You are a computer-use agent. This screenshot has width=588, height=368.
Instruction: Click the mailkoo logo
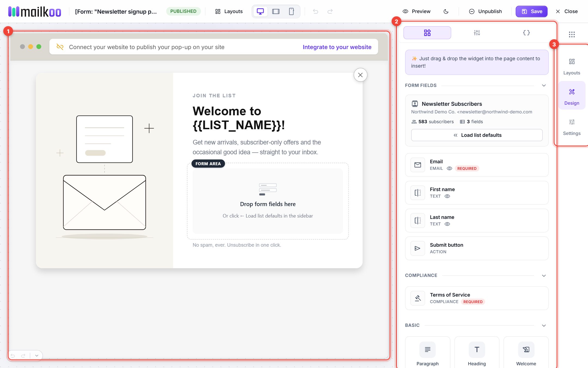[35, 11]
